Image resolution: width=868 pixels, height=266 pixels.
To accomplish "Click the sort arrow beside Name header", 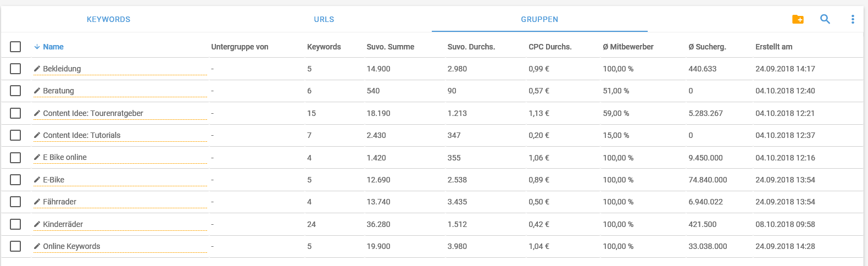I will pos(37,47).
